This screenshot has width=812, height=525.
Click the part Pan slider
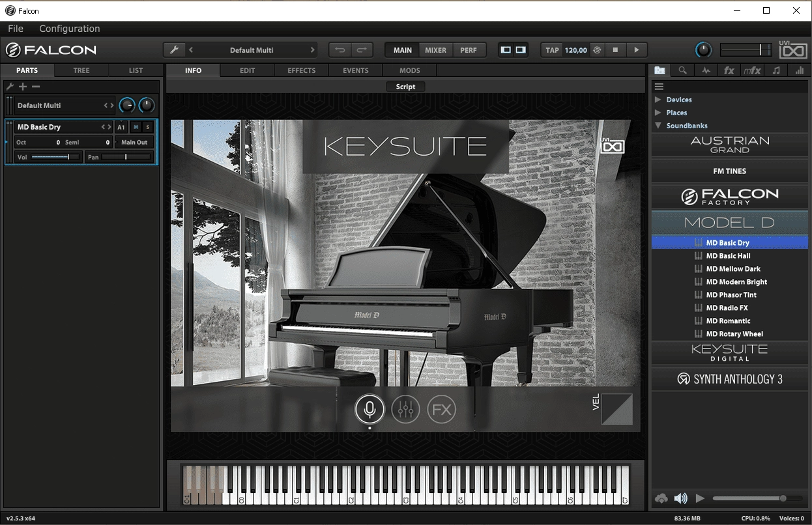pyautogui.click(x=126, y=157)
